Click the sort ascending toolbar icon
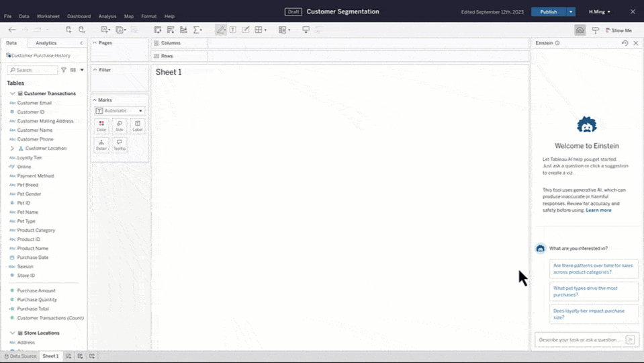The width and height of the screenshot is (644, 363). point(171,30)
